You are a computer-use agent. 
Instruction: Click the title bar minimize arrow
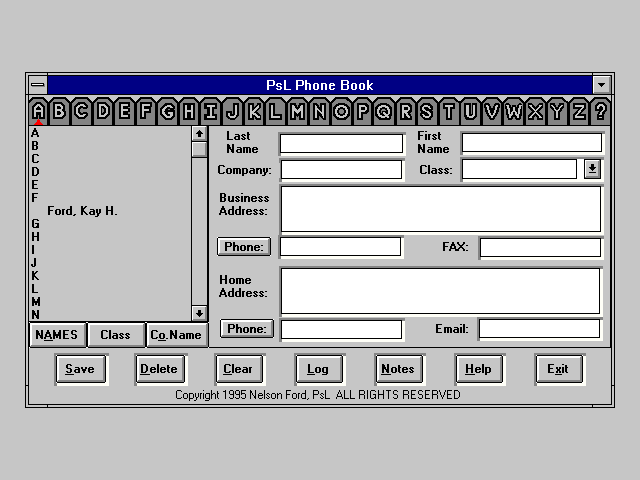click(601, 85)
